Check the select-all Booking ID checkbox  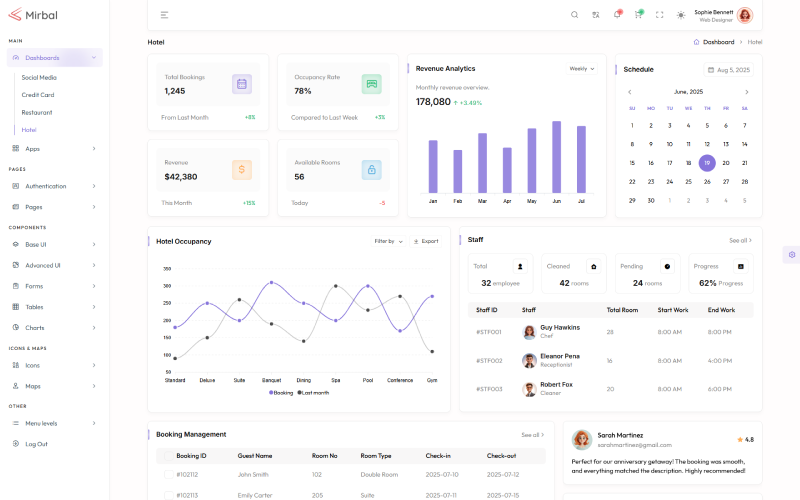tap(166, 456)
